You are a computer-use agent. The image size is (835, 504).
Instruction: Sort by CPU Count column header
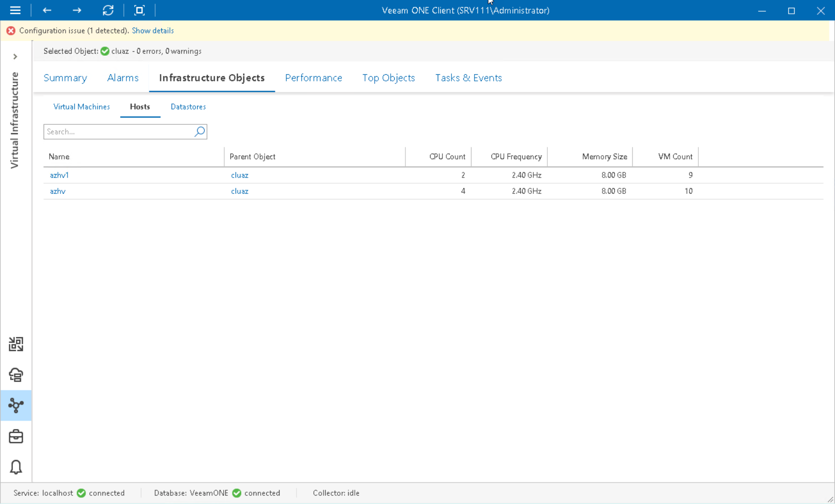[x=438, y=157]
